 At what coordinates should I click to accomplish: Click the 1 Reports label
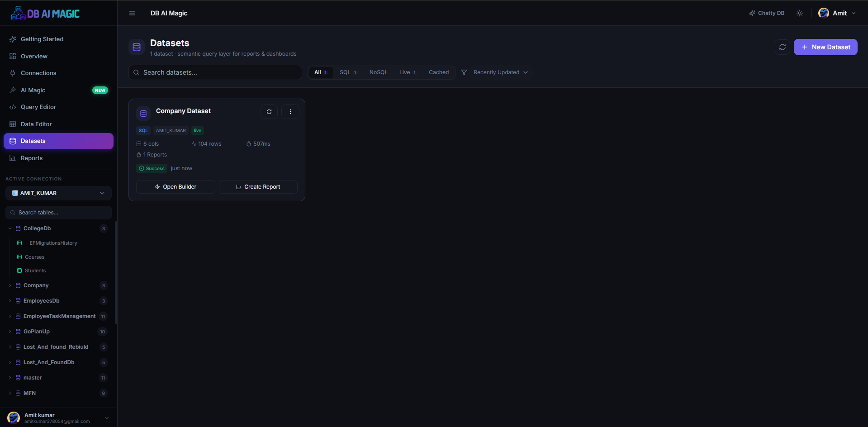[x=152, y=155]
